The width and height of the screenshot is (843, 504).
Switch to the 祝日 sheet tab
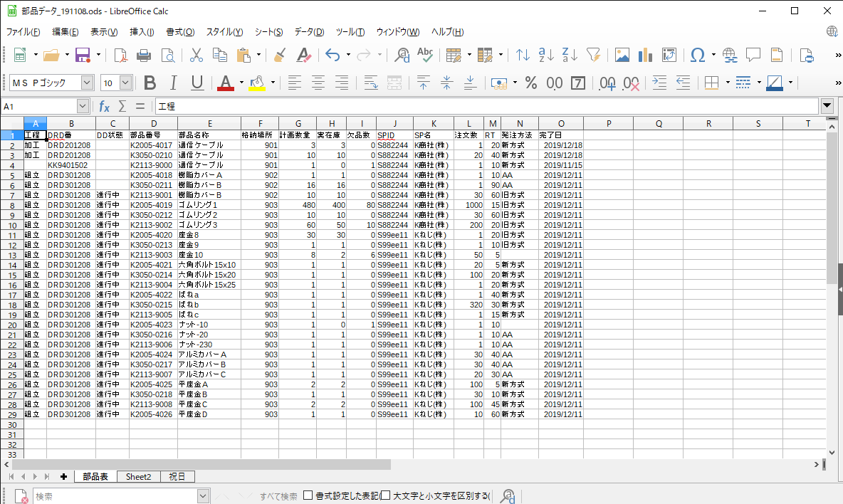tap(177, 477)
